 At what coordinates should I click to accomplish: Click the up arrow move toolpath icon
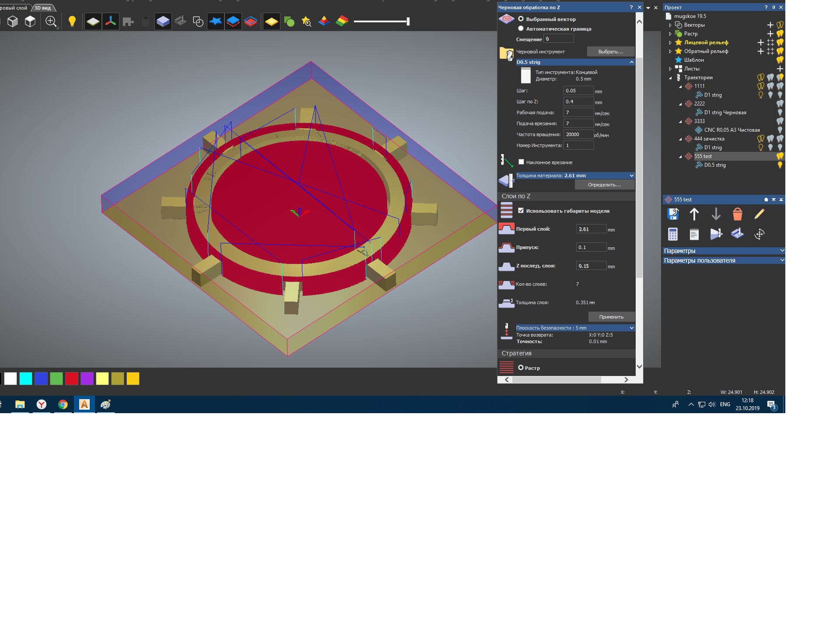point(694,214)
